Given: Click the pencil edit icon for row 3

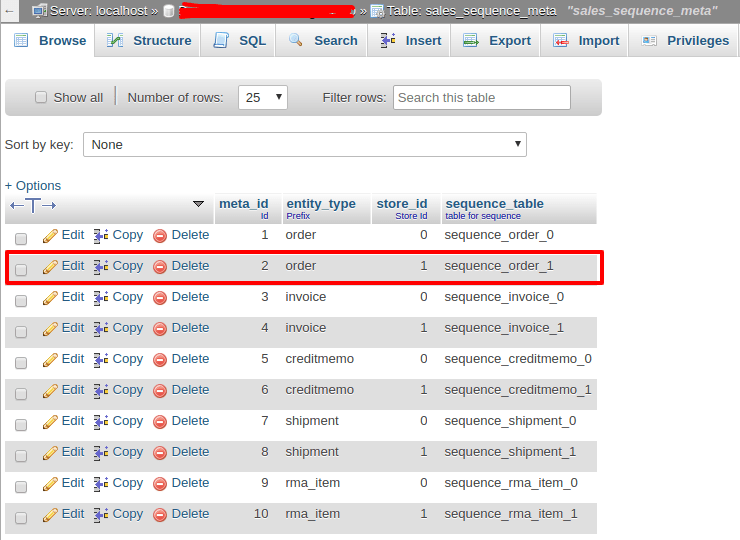Looking at the screenshot, I should click(x=50, y=298).
